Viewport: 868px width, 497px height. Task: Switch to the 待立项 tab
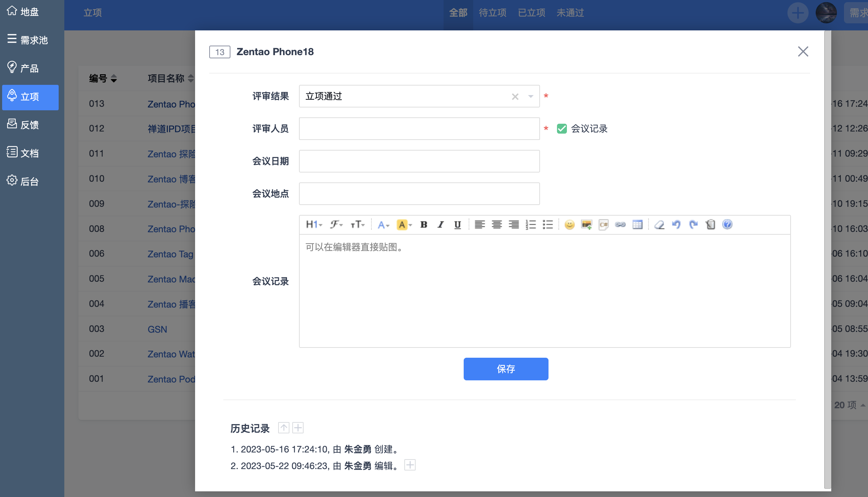point(492,13)
